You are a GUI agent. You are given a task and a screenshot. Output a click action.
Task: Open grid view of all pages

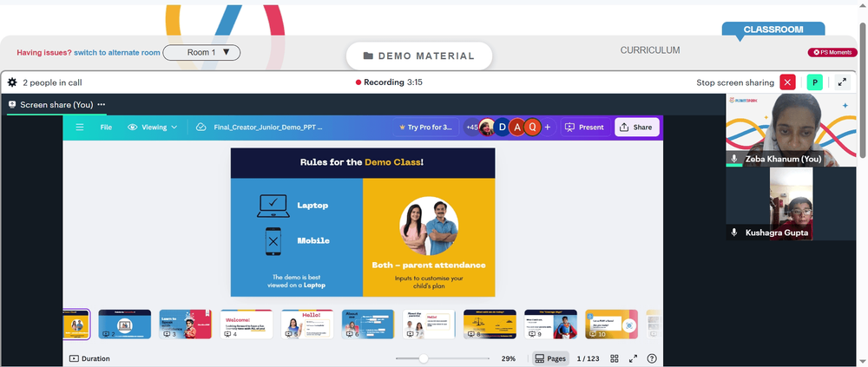[615, 358]
